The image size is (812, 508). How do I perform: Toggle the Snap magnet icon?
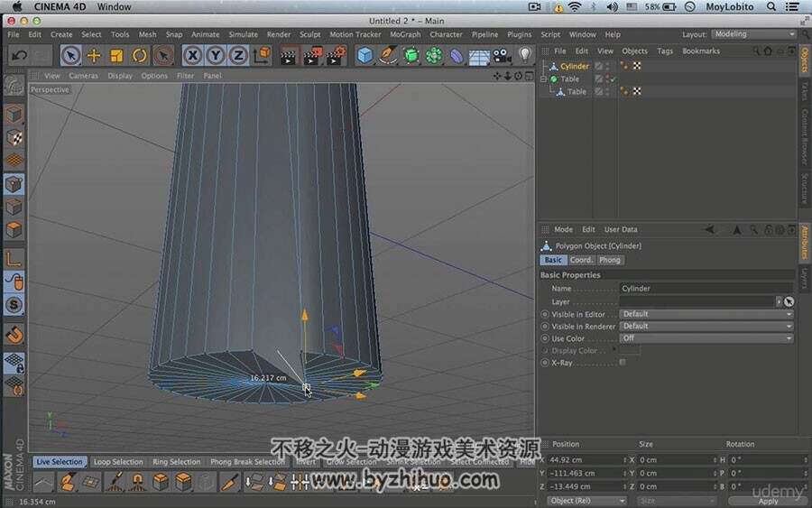[14, 335]
